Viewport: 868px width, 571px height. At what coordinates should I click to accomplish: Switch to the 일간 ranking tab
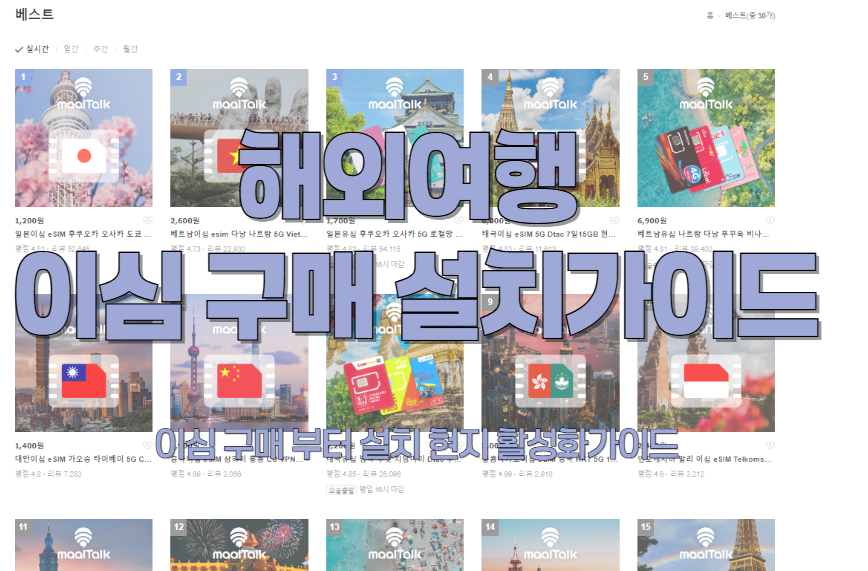(x=71, y=49)
